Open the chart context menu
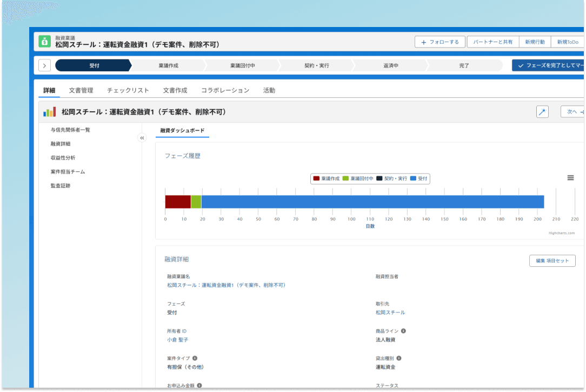 coord(570,177)
